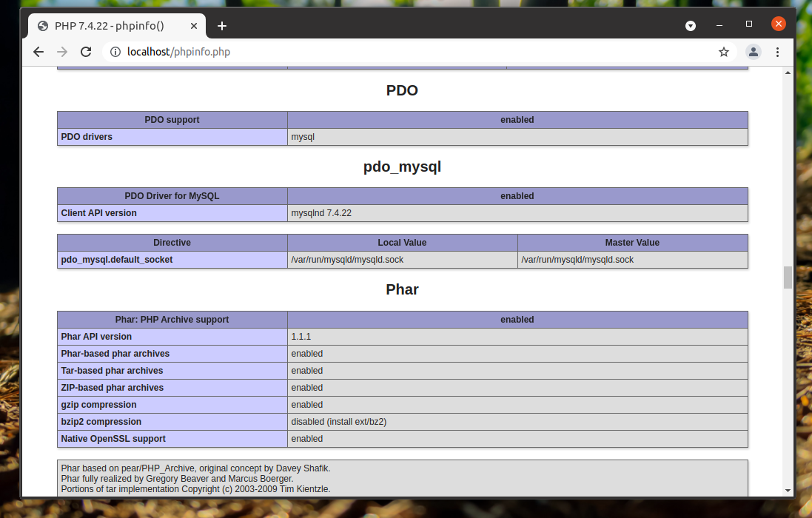Click the scrollbar up arrow
This screenshot has height=518, width=812.
[788, 73]
